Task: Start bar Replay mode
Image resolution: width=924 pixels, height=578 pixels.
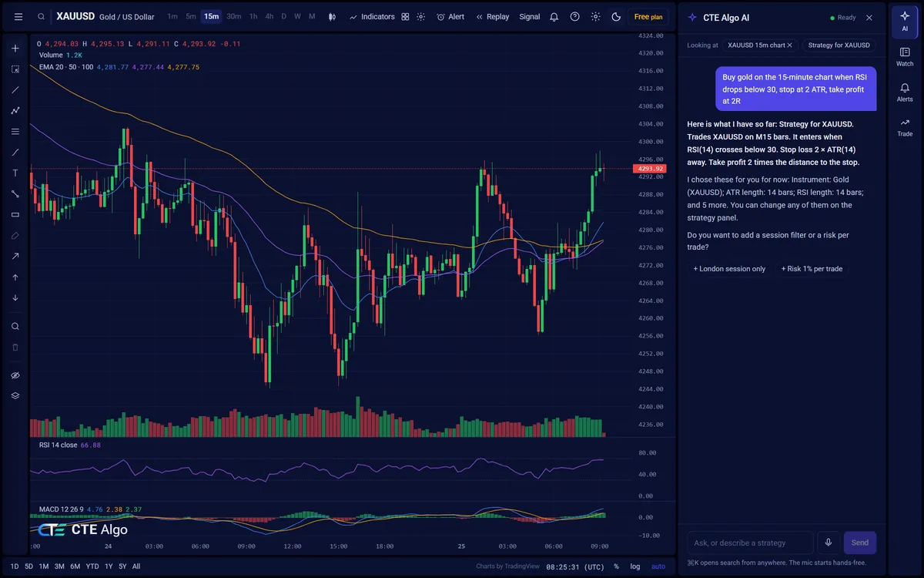Action: click(x=493, y=16)
